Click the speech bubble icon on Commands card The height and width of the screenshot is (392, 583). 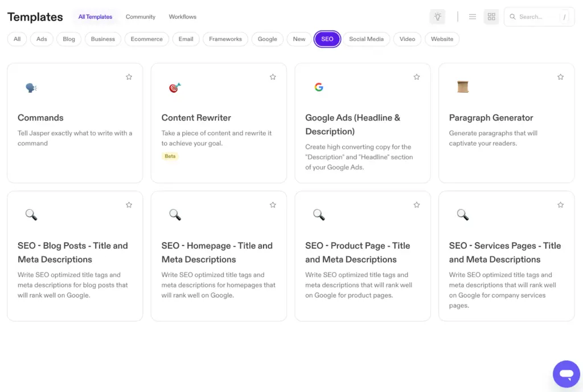[x=30, y=86]
